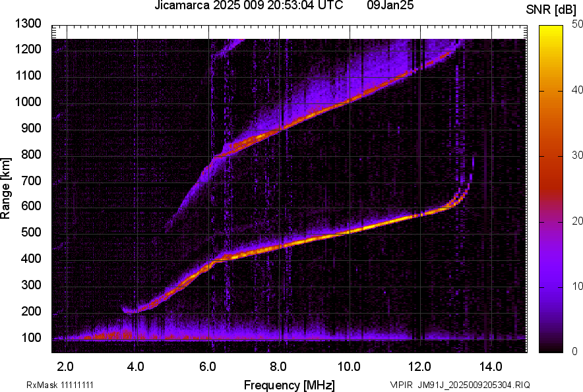Click the colorbar value 40
The height and width of the screenshot is (392, 583).
577,90
